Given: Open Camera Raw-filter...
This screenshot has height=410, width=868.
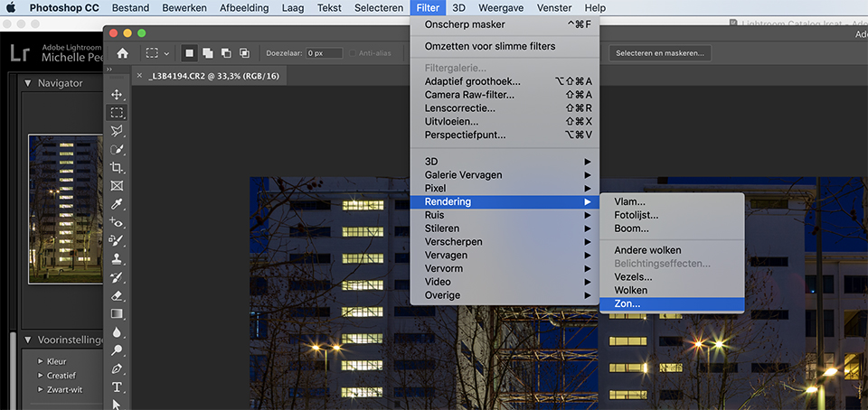Looking at the screenshot, I should point(505,95).
